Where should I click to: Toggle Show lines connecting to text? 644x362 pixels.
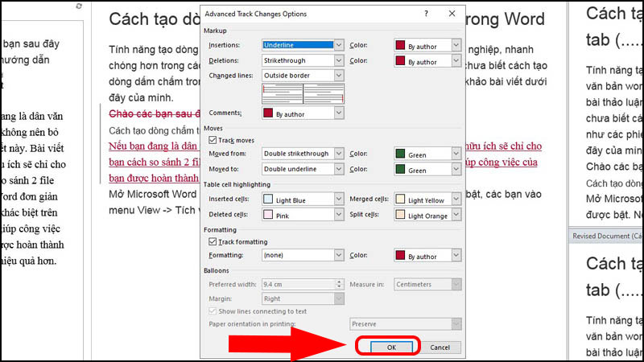pyautogui.click(x=213, y=311)
